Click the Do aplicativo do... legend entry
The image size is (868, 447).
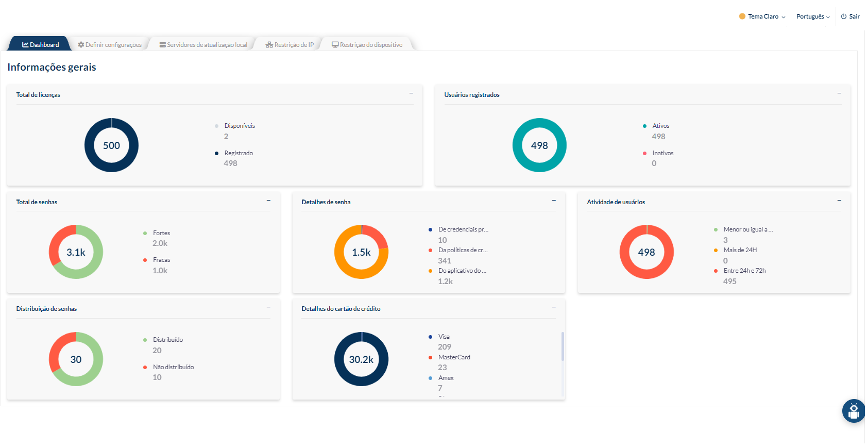[x=457, y=271]
